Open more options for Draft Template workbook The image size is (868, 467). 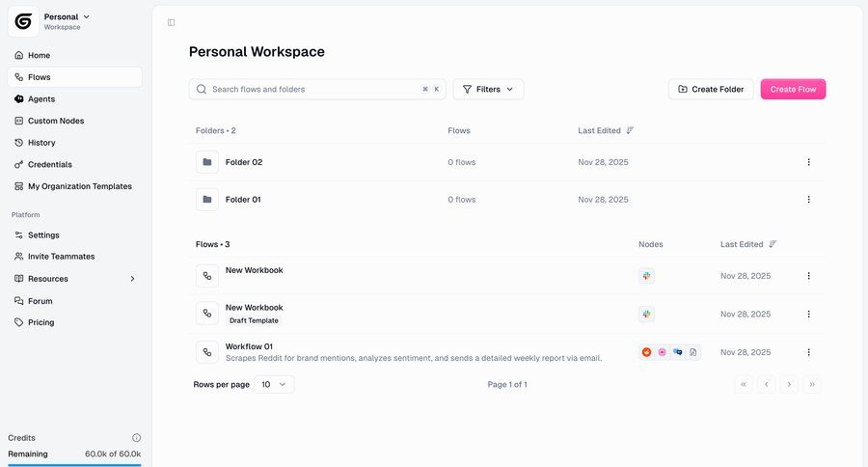pos(809,315)
